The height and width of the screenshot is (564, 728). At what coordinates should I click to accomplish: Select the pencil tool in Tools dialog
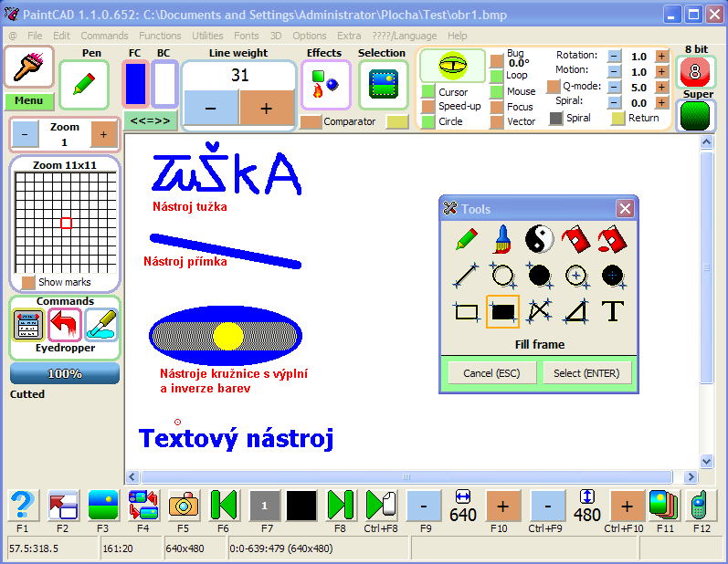click(x=466, y=239)
